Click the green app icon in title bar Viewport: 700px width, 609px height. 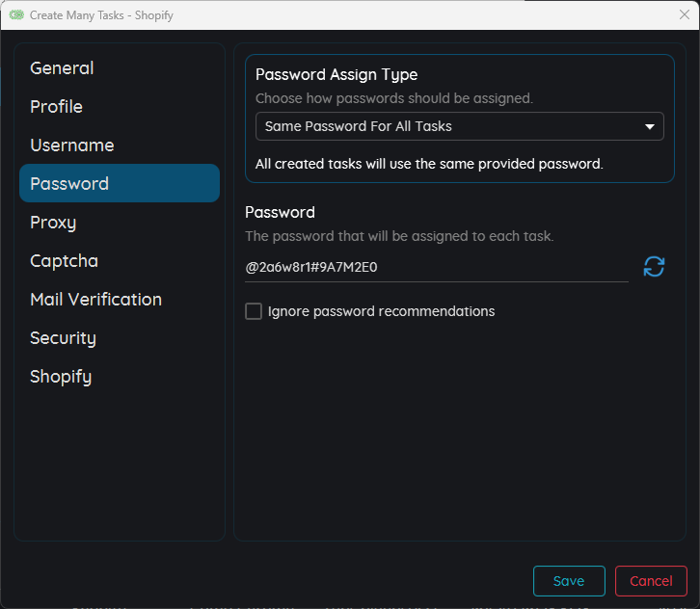16,15
